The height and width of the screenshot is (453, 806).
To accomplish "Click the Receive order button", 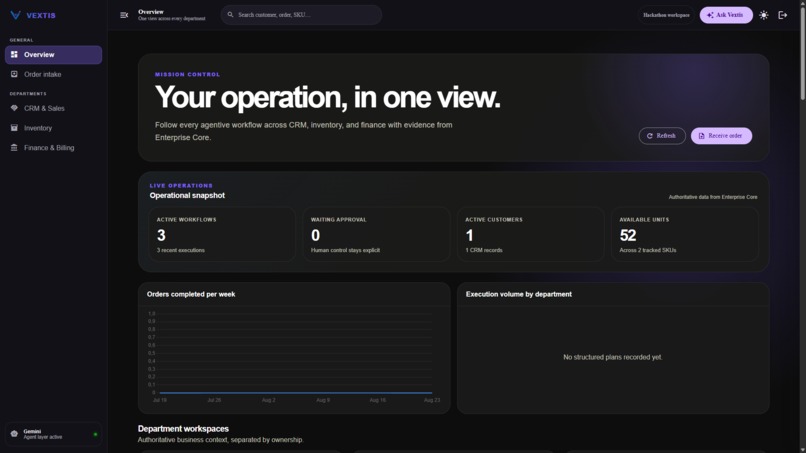I will coord(721,136).
